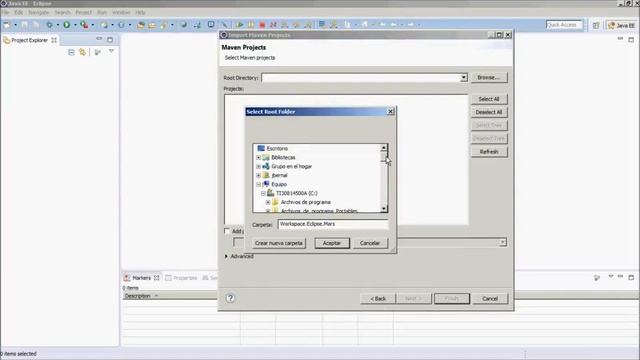Expand the jbernal tree node
Viewport: 640px width, 360px height.
258,175
